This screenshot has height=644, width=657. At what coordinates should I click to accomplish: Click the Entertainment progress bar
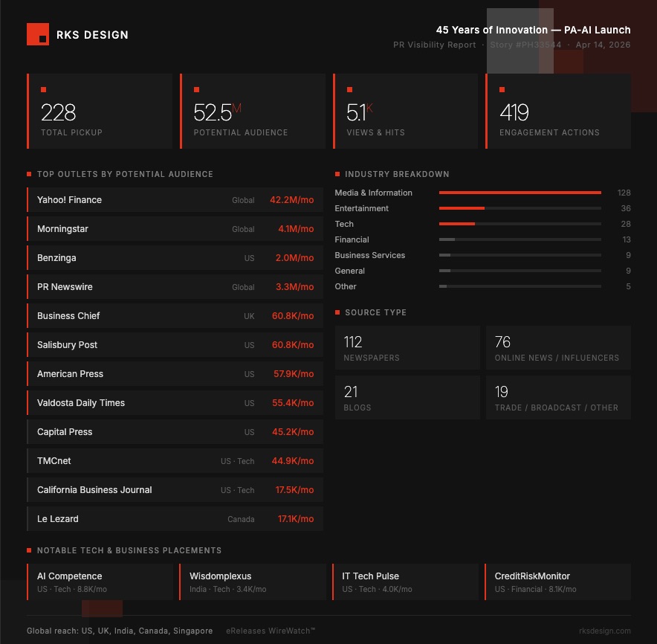point(520,208)
